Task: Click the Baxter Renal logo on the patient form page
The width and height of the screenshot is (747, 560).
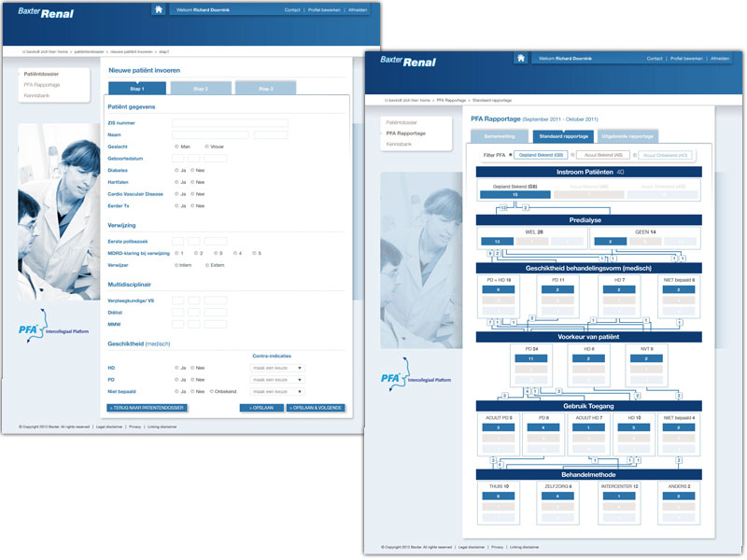Action: coord(46,12)
